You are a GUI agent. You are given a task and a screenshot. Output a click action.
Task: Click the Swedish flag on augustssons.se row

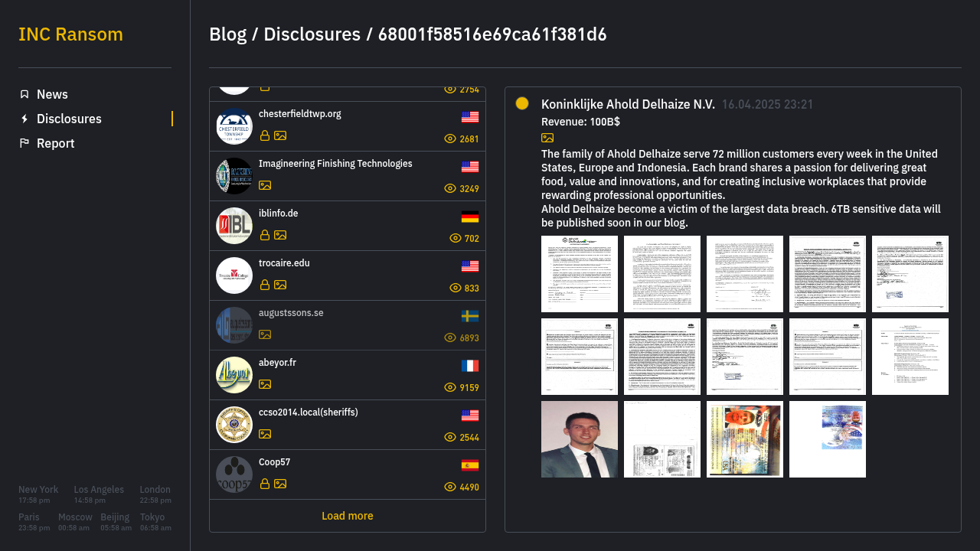[x=470, y=316]
